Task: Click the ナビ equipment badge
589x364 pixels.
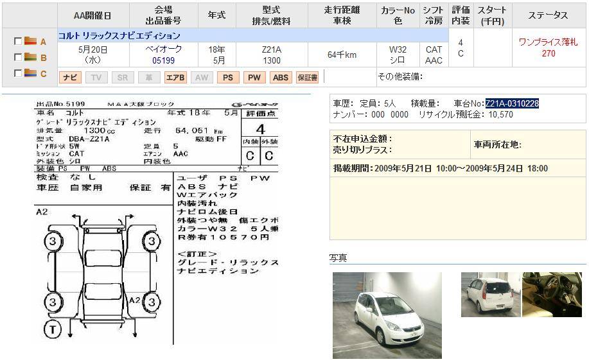Action: [70, 77]
